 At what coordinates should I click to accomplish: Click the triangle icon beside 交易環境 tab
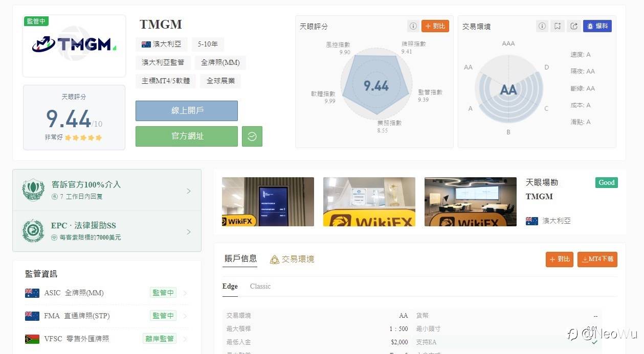(x=275, y=259)
